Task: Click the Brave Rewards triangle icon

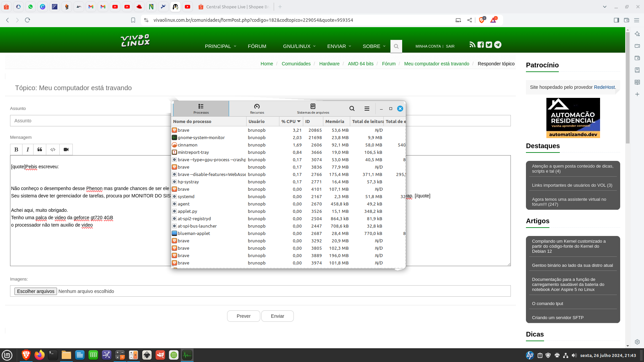Action: click(x=493, y=20)
